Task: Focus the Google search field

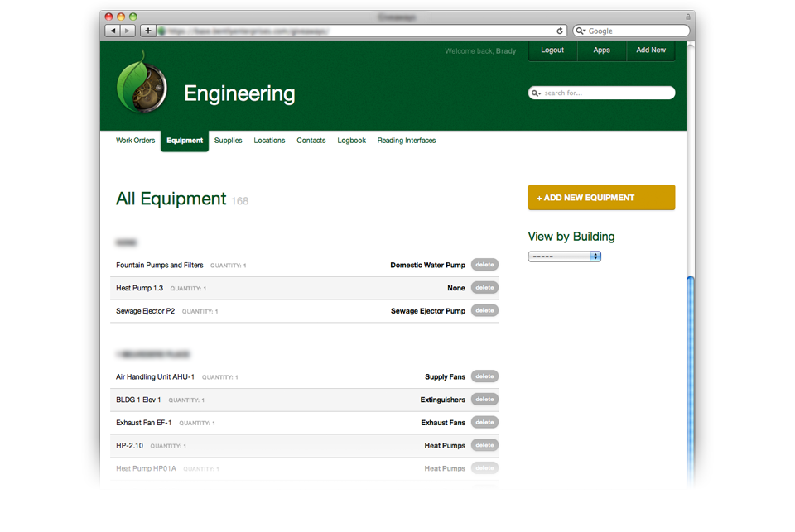Action: [x=631, y=31]
